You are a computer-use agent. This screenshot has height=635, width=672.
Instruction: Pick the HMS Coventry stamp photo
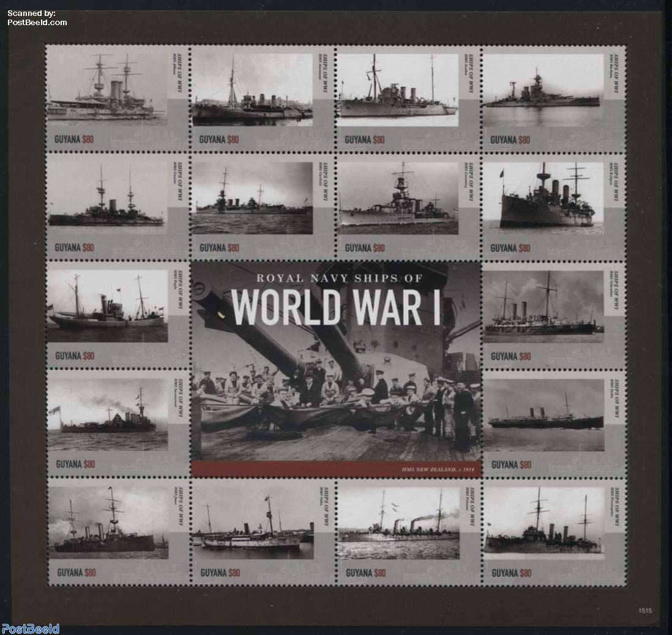(x=398, y=198)
